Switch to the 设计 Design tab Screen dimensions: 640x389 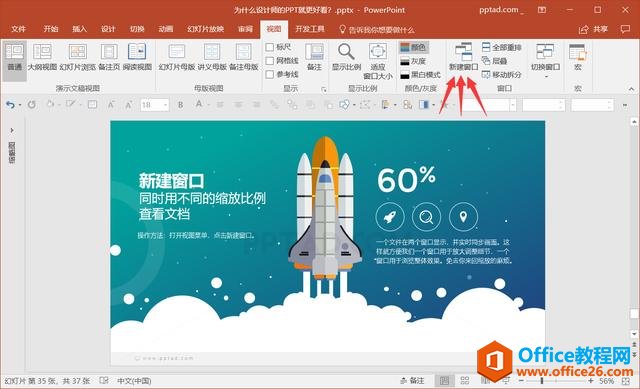click(108, 29)
